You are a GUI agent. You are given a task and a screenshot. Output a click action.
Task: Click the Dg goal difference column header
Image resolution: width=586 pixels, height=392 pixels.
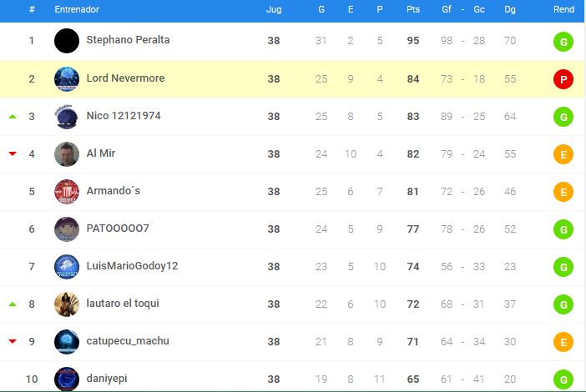coord(510,9)
